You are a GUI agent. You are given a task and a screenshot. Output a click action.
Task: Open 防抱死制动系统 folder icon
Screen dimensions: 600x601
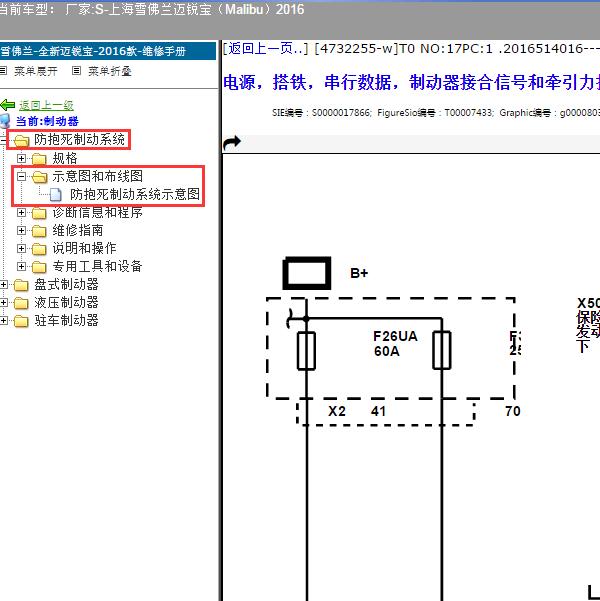(x=21, y=141)
